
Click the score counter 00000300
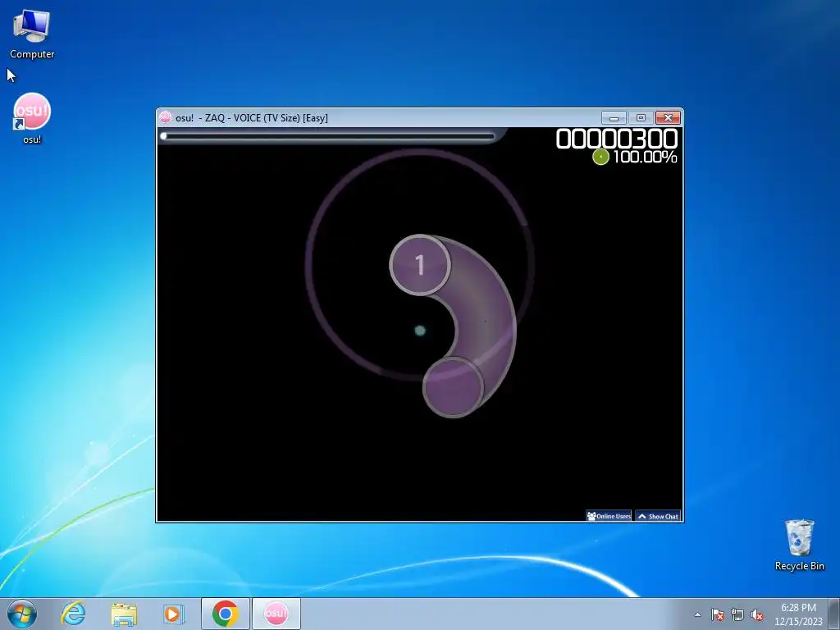(617, 139)
